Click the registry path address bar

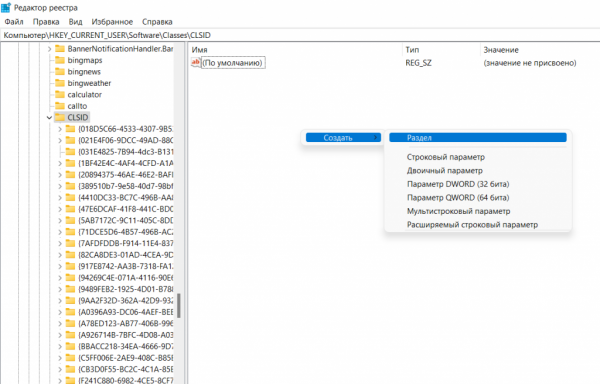coord(300,35)
